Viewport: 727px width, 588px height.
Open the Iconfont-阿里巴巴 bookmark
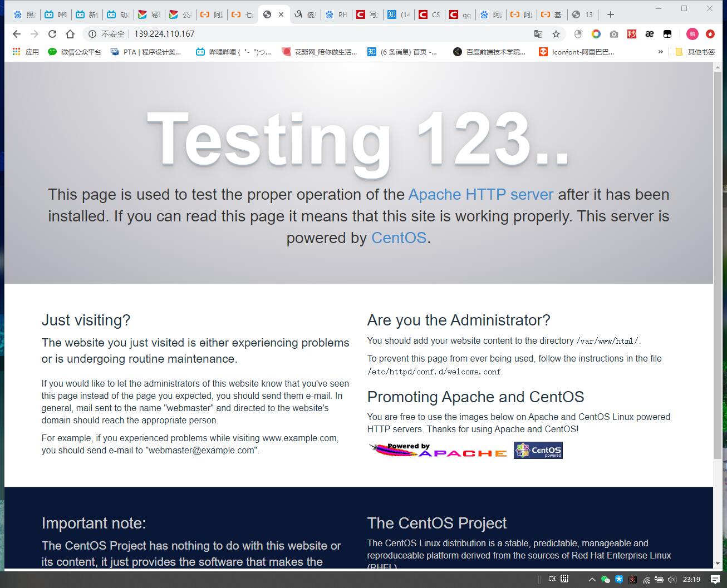577,52
